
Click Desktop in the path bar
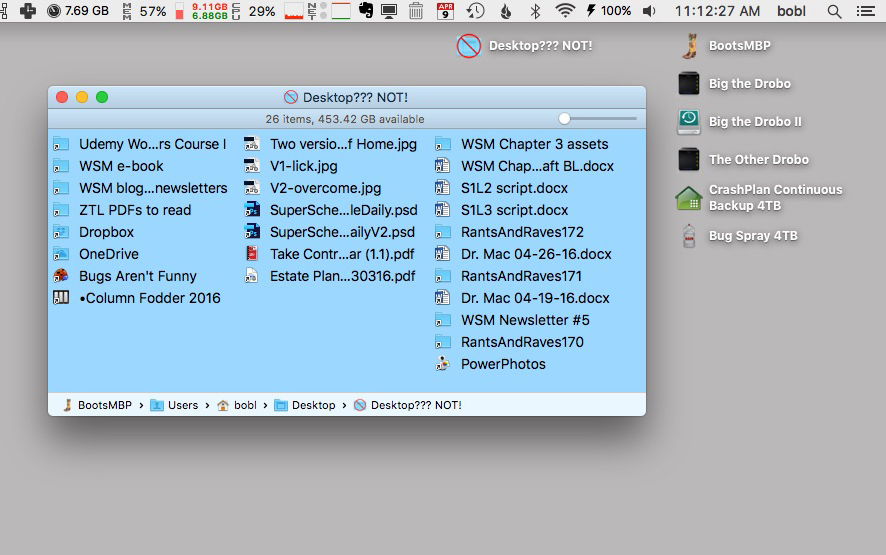pyautogui.click(x=305, y=405)
